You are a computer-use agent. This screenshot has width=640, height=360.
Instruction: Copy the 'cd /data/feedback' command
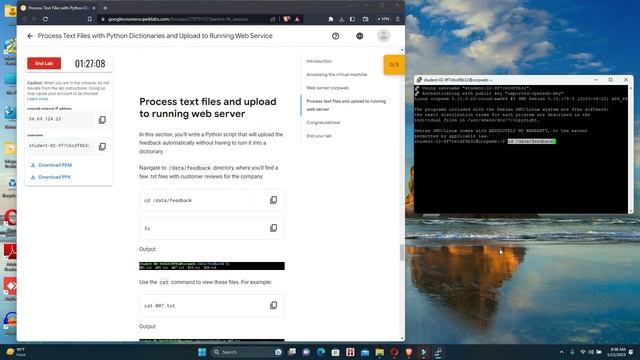click(x=273, y=200)
